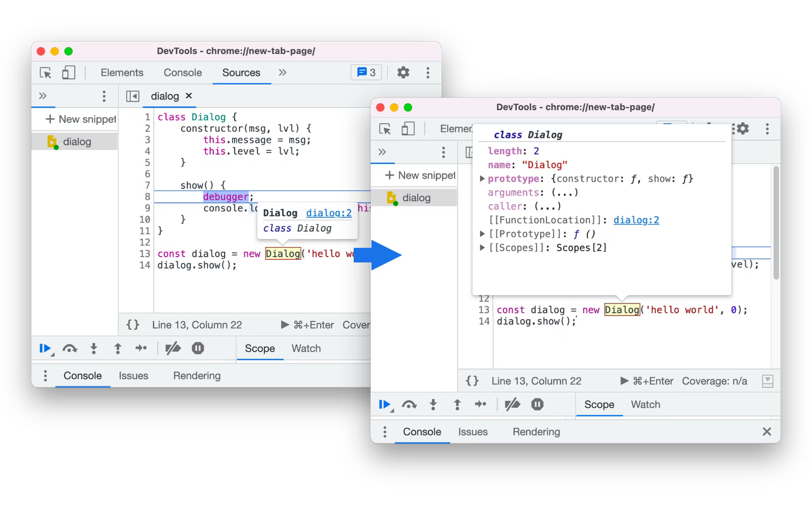Viewport: 812px width, 510px height.
Task: Open three-dot customize menu in right window
Action: pyautogui.click(x=767, y=129)
